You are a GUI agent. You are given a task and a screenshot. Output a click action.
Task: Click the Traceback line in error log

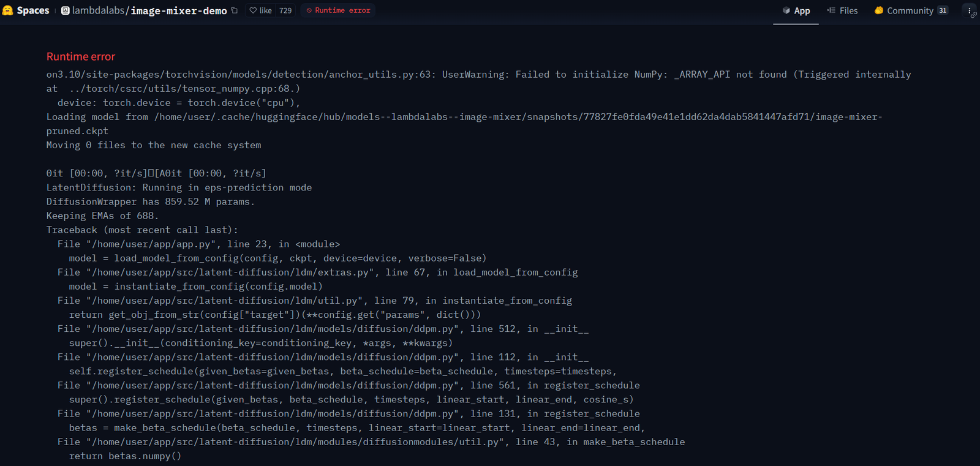click(142, 230)
